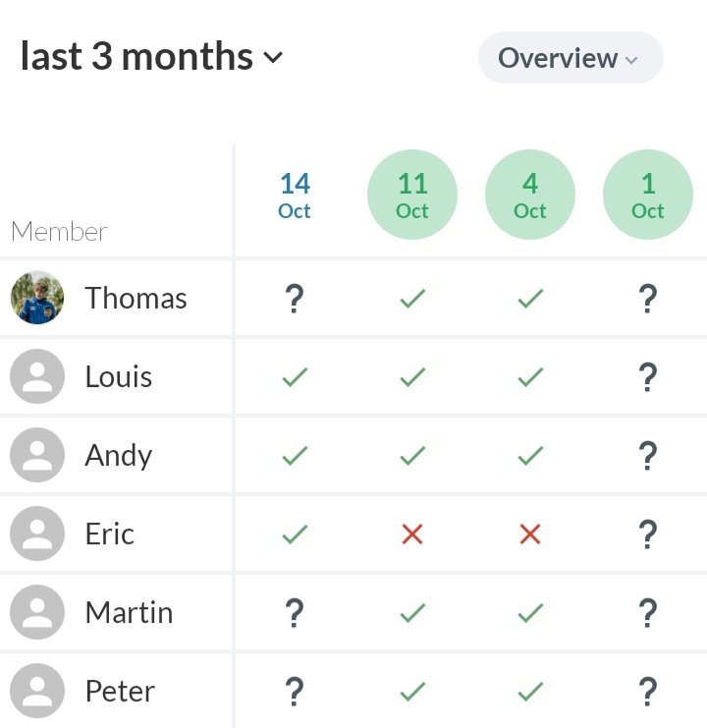Click Peter's question mark for 1 Oct
The width and height of the screenshot is (707, 728).
click(648, 692)
